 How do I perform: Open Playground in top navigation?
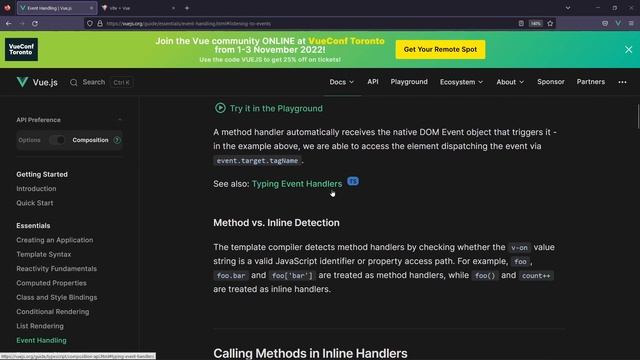[409, 82]
